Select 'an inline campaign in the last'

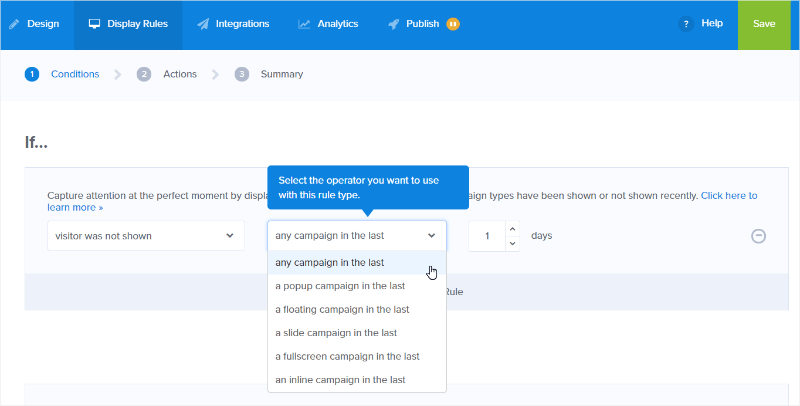pos(340,380)
